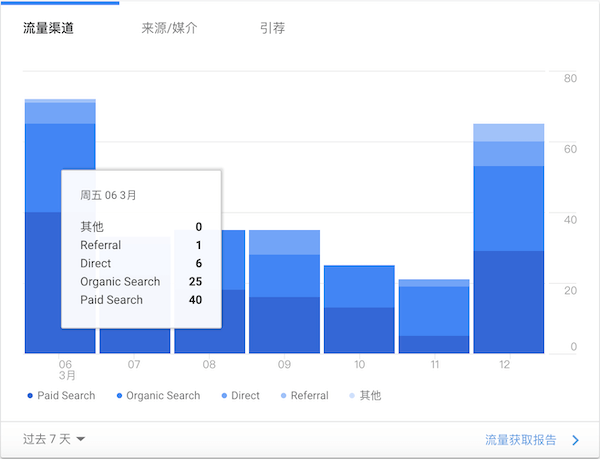
Task: Click the x-axis label 07
Action: pyautogui.click(x=134, y=364)
